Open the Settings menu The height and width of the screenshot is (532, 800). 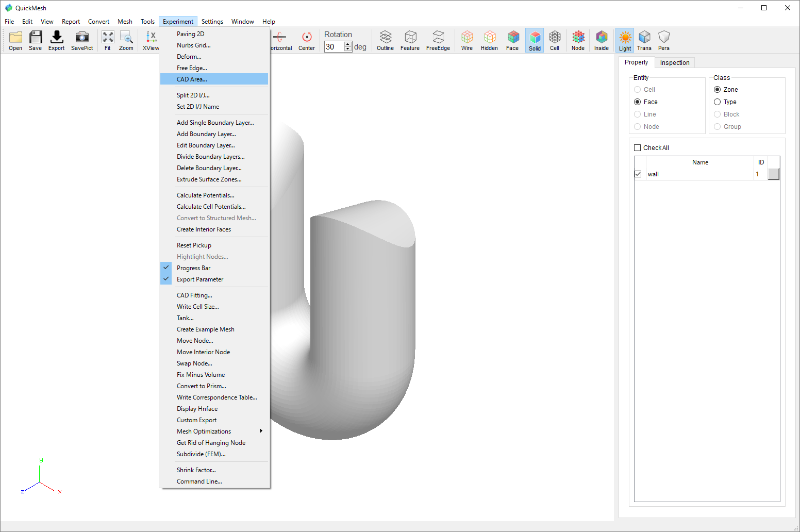coord(212,22)
